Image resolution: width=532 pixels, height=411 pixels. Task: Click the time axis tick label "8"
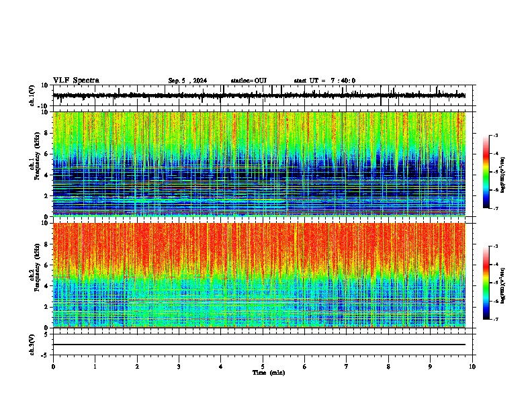[x=388, y=367]
